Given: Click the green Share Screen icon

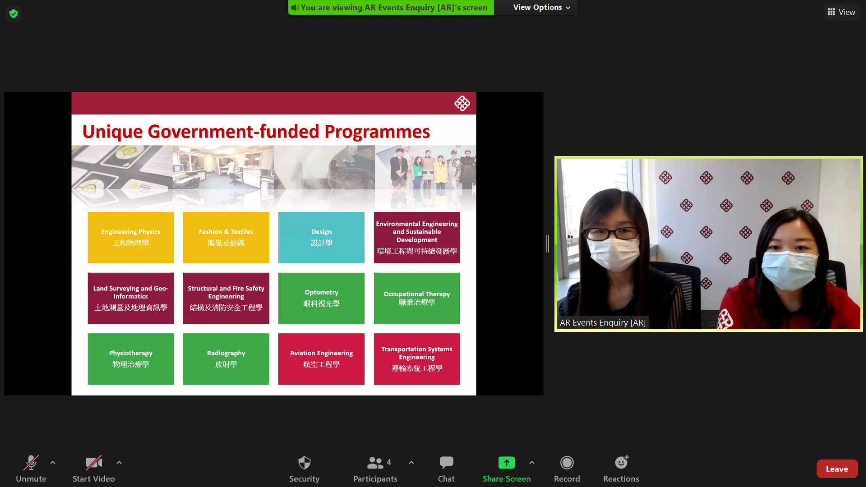Looking at the screenshot, I should coord(507,463).
